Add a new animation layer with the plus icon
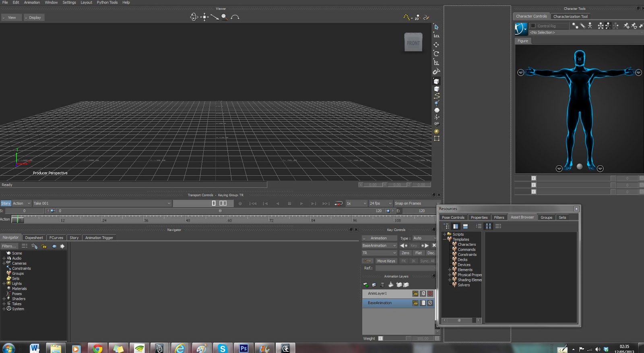644x353 pixels. [365, 284]
